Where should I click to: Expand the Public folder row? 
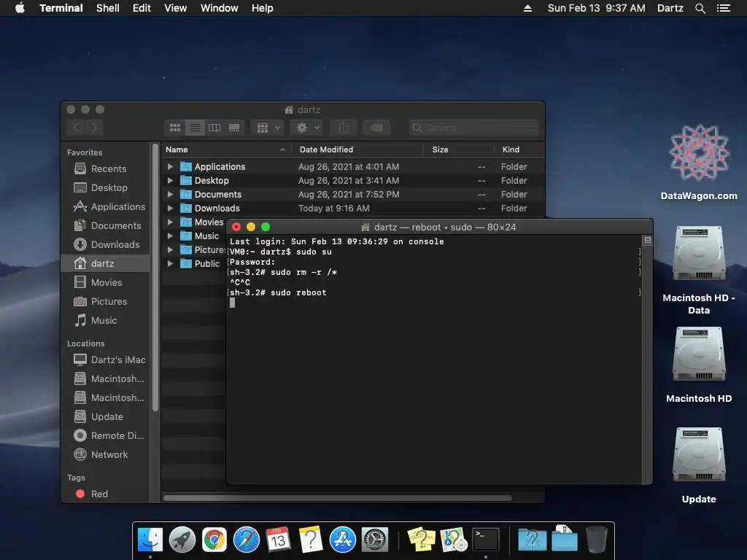click(170, 263)
